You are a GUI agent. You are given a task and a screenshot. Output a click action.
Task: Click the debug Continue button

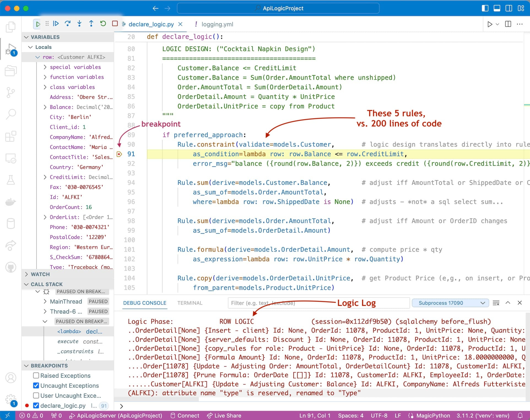click(56, 24)
